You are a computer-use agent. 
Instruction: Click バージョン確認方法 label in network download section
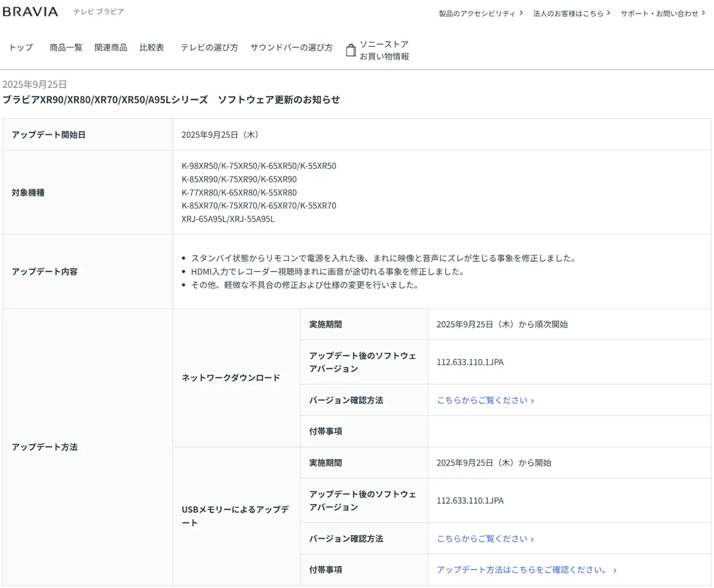pyautogui.click(x=346, y=400)
